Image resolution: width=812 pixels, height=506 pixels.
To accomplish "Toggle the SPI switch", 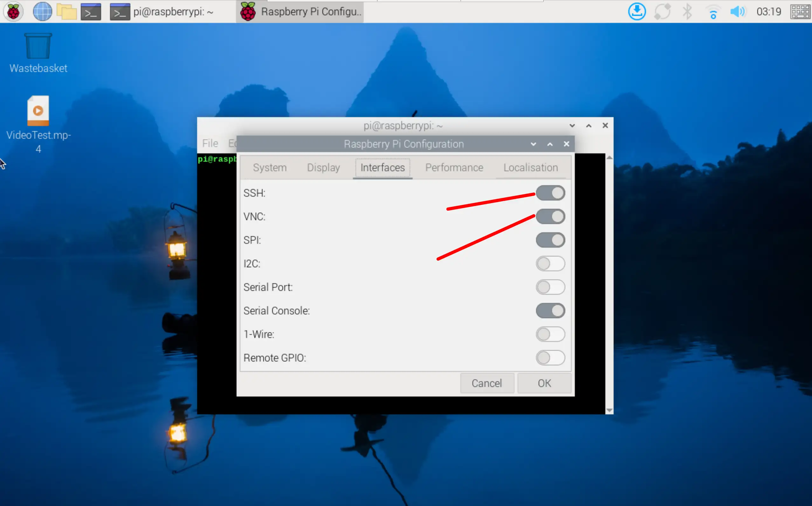I will tap(550, 240).
